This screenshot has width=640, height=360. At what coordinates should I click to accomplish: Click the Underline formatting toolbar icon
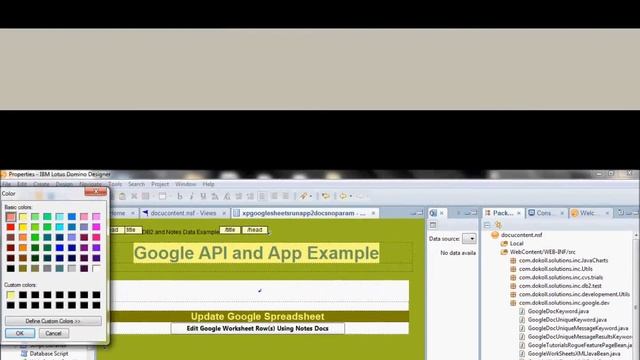click(x=203, y=196)
